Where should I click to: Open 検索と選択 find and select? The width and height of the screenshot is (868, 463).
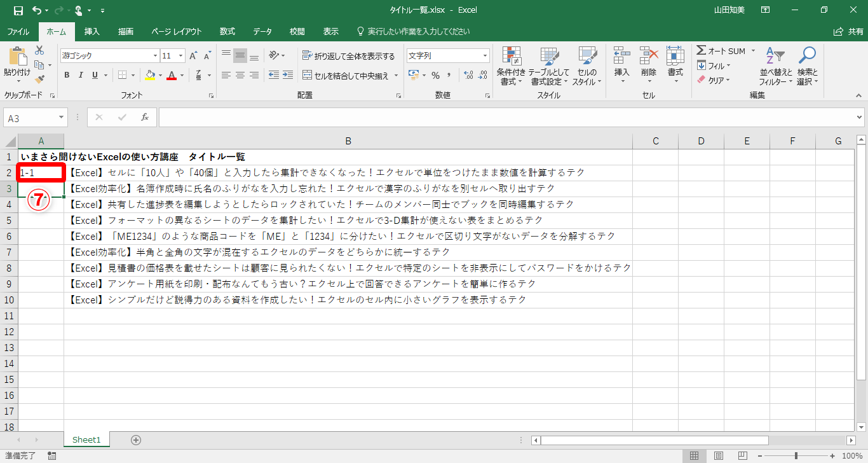coord(808,66)
